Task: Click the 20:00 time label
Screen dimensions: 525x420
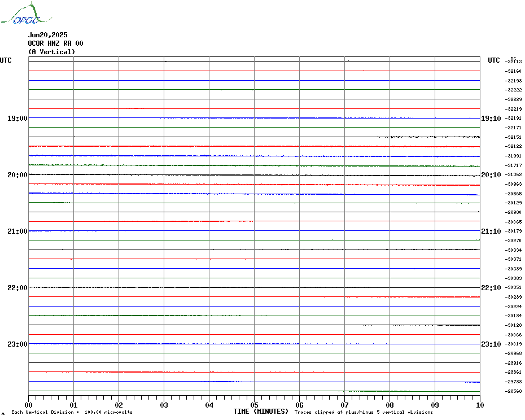Action: pyautogui.click(x=17, y=175)
